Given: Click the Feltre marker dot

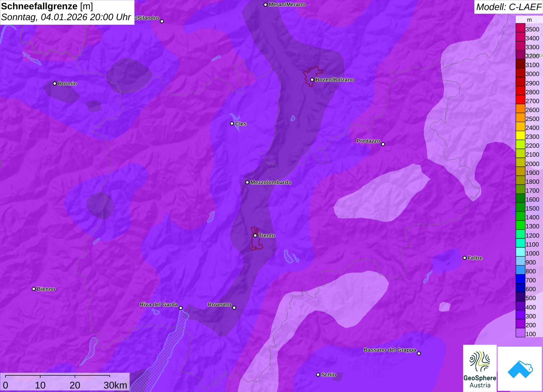Looking at the screenshot, I should click(465, 258).
